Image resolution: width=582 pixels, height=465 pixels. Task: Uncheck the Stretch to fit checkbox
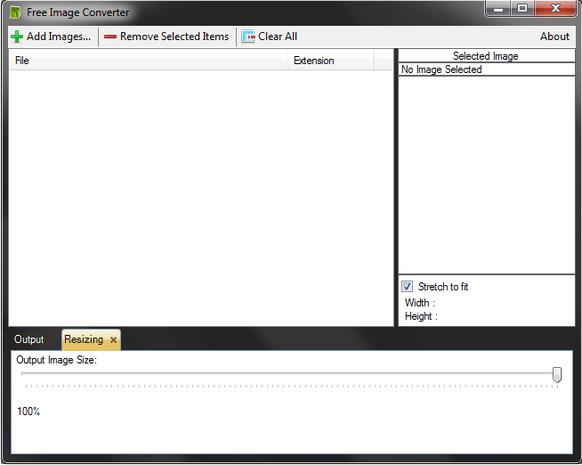click(407, 286)
